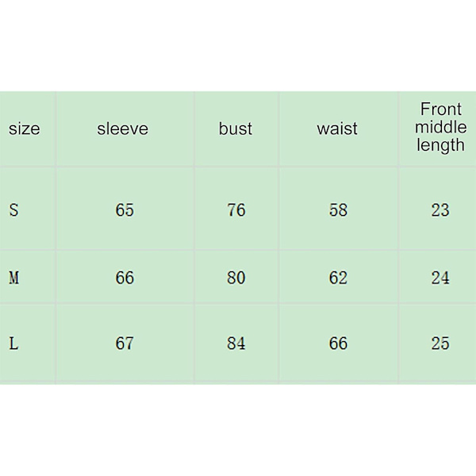Click sleeve value 65 for size S
Image resolution: width=476 pixels, height=476 pixels.
(125, 210)
